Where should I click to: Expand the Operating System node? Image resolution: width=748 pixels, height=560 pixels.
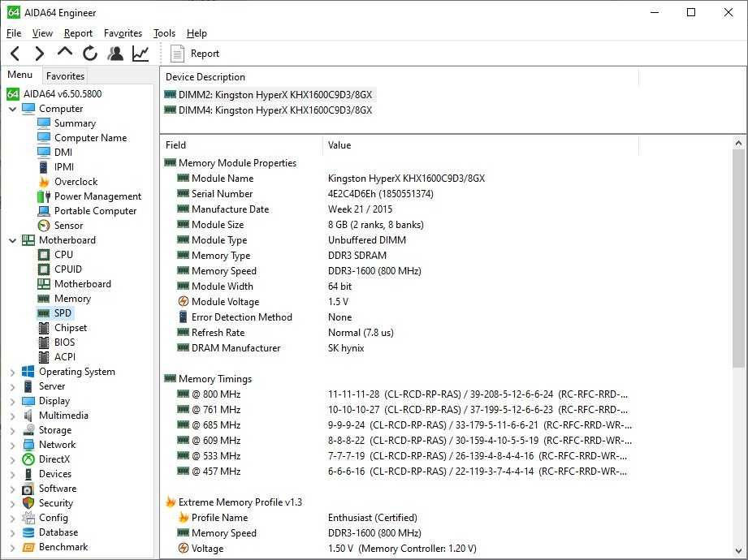pyautogui.click(x=13, y=373)
